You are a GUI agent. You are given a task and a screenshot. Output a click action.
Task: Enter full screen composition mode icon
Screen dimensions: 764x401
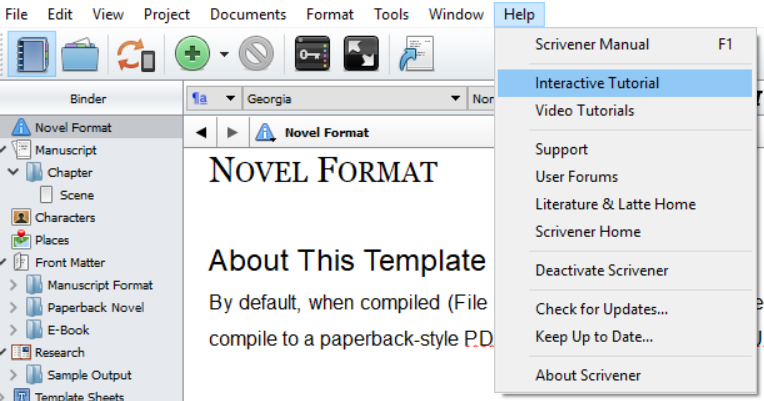pyautogui.click(x=361, y=54)
